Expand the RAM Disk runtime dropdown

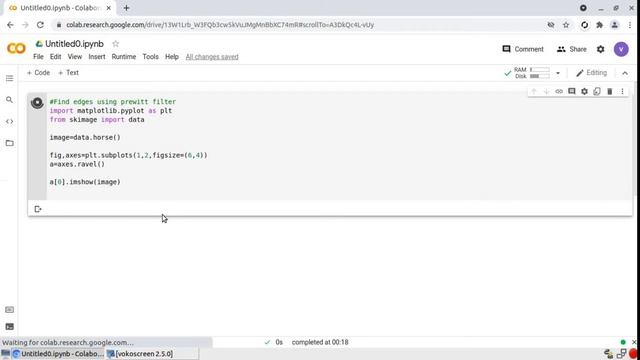point(558,73)
